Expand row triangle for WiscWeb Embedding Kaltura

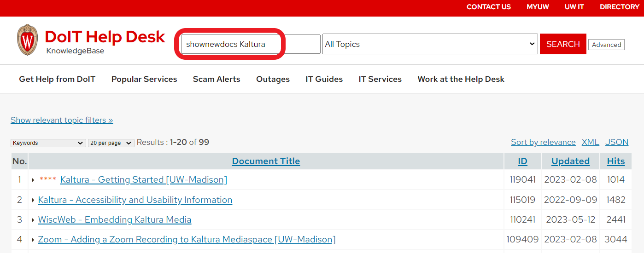[33, 220]
